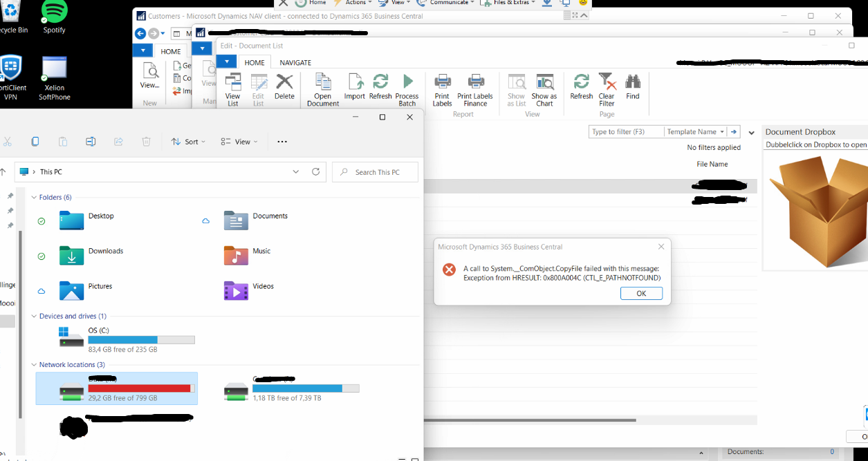Click the Rename icon in File Explorer
868x461 pixels.
tap(91, 142)
